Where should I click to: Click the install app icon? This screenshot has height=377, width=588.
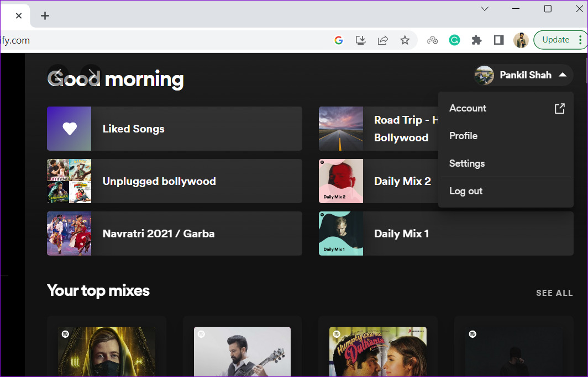coord(360,40)
